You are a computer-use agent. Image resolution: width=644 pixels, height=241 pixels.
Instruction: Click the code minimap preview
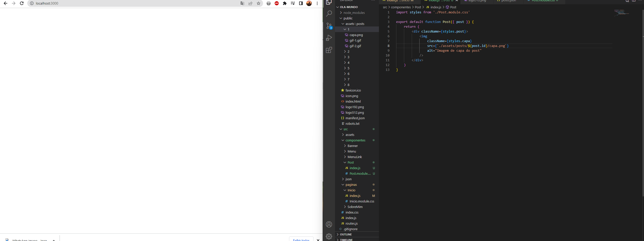click(x=622, y=13)
